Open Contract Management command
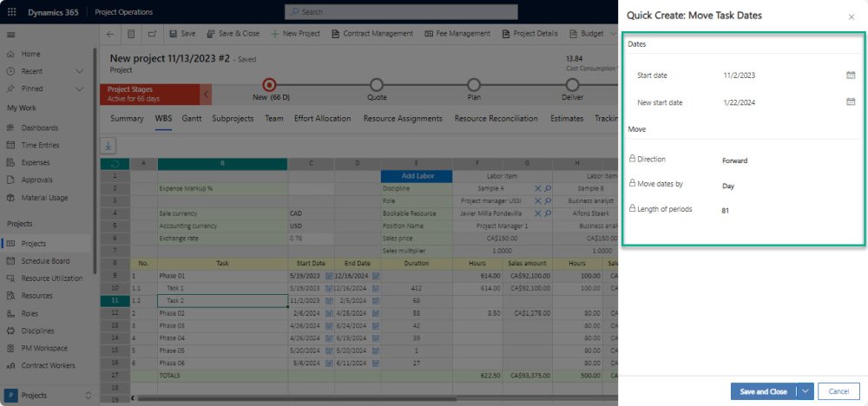868x406 pixels. (x=372, y=34)
